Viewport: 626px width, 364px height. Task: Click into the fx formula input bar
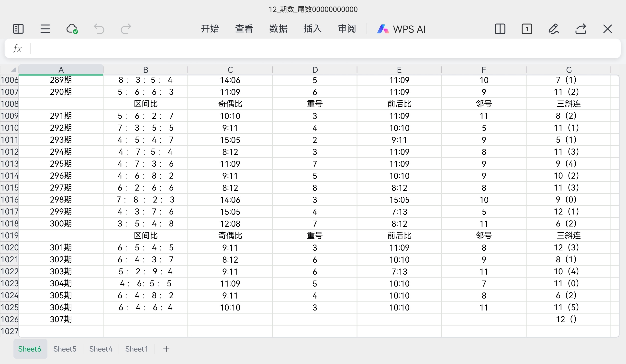coord(323,48)
